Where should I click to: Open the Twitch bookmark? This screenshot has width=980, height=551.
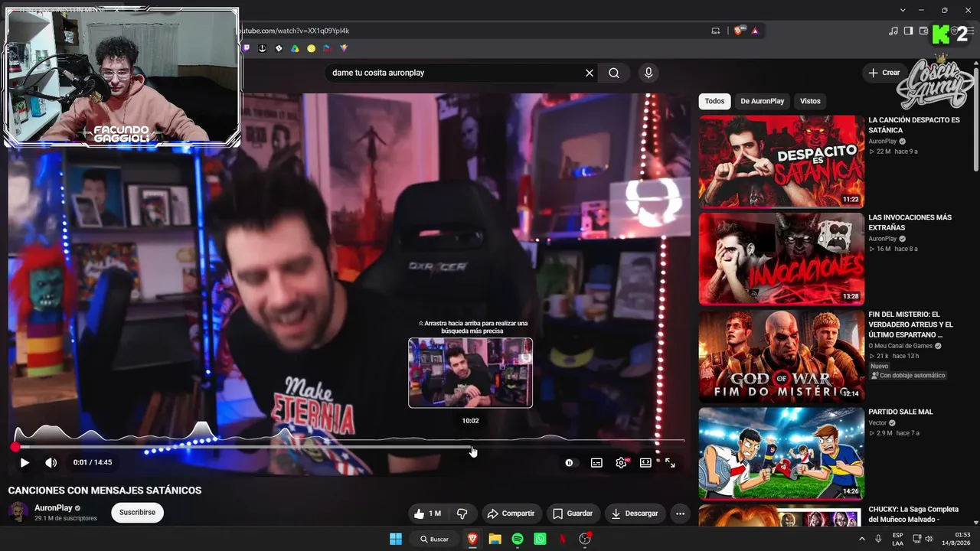click(x=246, y=48)
